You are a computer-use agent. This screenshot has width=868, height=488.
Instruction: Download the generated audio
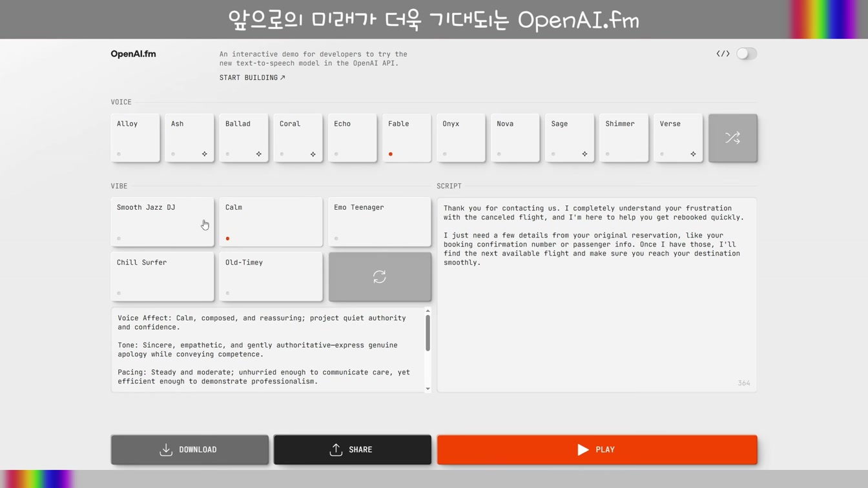[189, 450]
